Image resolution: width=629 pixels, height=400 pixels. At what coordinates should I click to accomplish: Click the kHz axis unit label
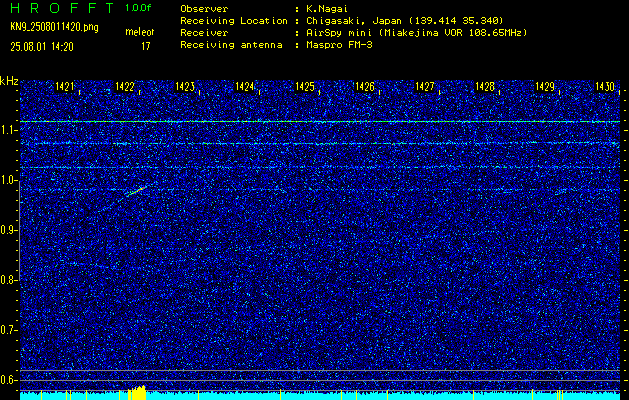coord(9,81)
